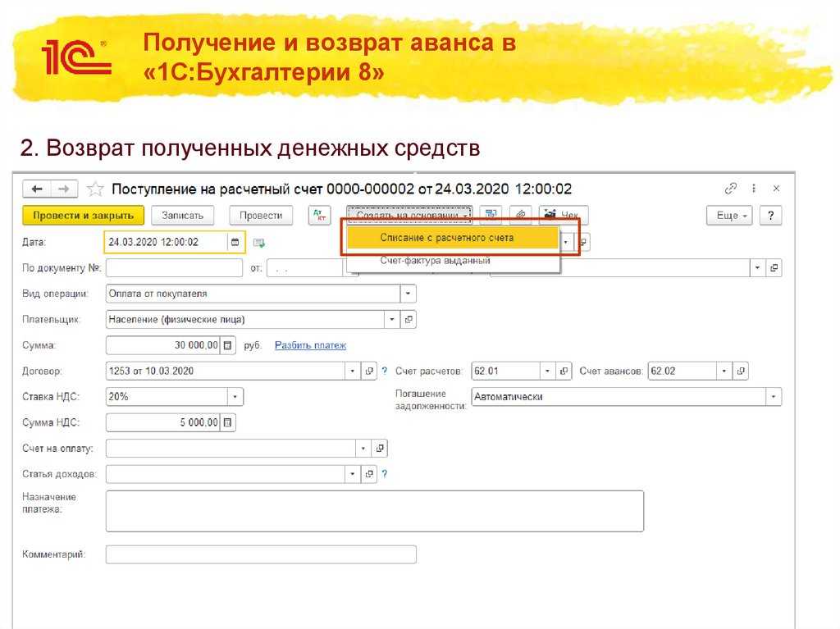Go back with the left arrow button
The height and width of the screenshot is (629, 840).
(x=37, y=189)
